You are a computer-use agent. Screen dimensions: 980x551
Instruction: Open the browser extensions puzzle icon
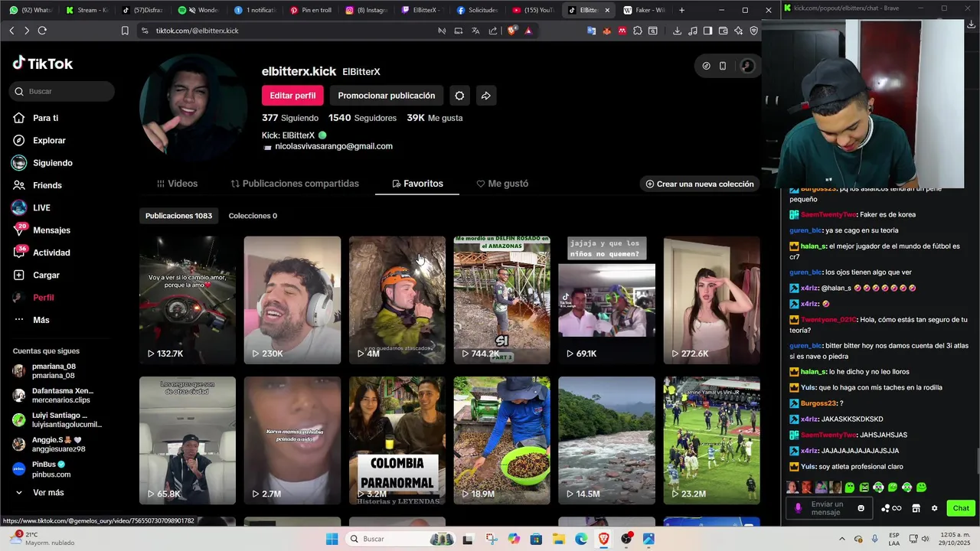tap(638, 31)
